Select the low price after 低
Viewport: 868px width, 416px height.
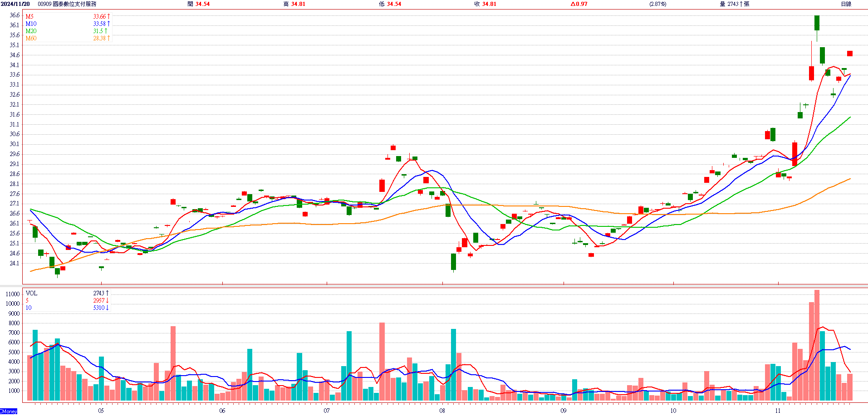coord(394,4)
